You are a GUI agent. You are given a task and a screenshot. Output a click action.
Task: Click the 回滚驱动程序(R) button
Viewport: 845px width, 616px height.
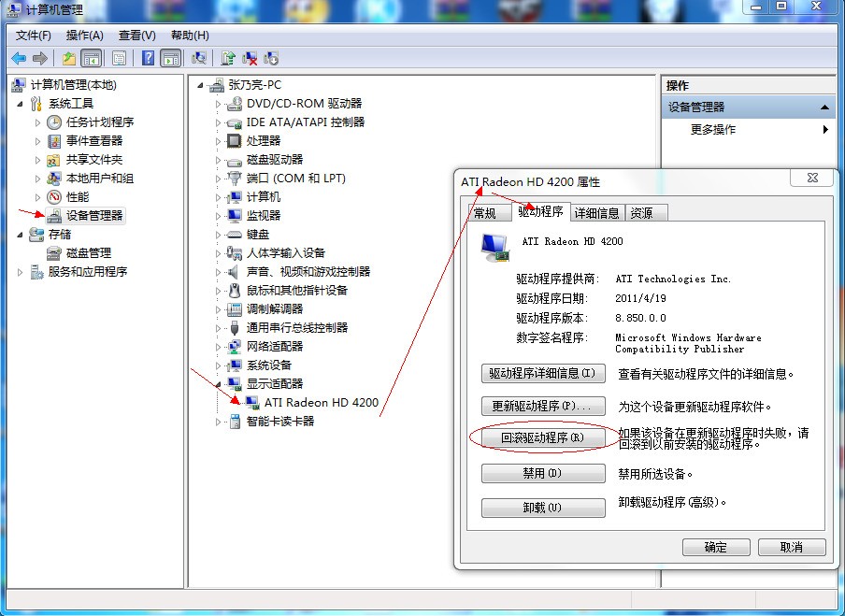[x=543, y=437]
